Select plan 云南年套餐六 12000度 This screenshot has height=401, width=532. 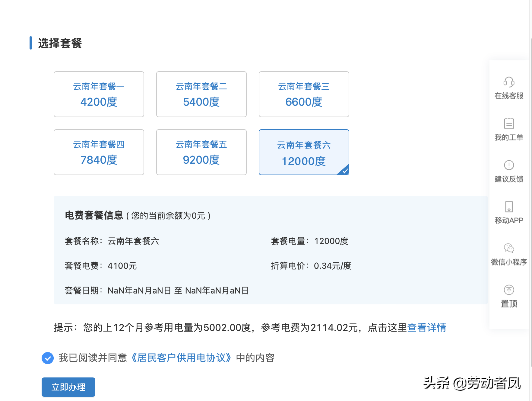[x=304, y=152]
